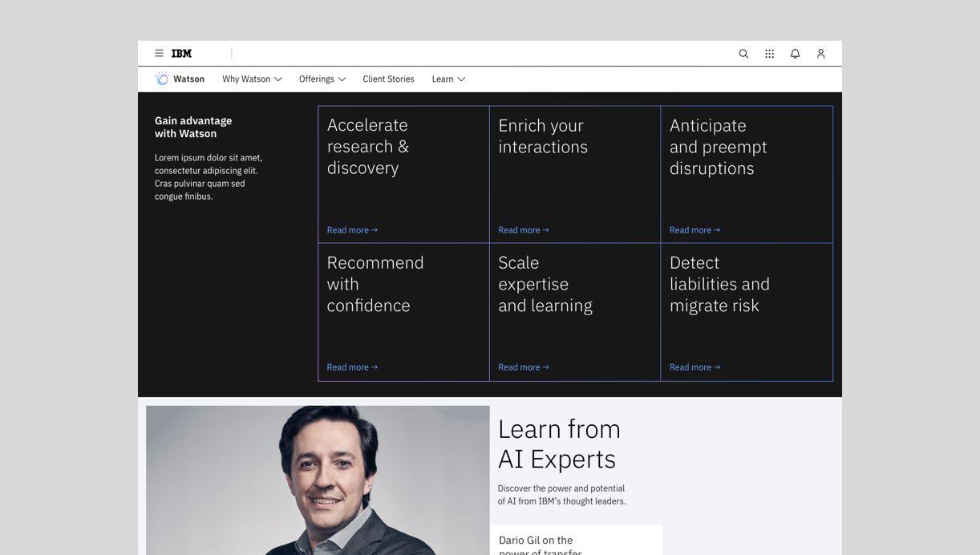The width and height of the screenshot is (980, 555).
Task: Click the portrait photo of the man
Action: click(318, 480)
